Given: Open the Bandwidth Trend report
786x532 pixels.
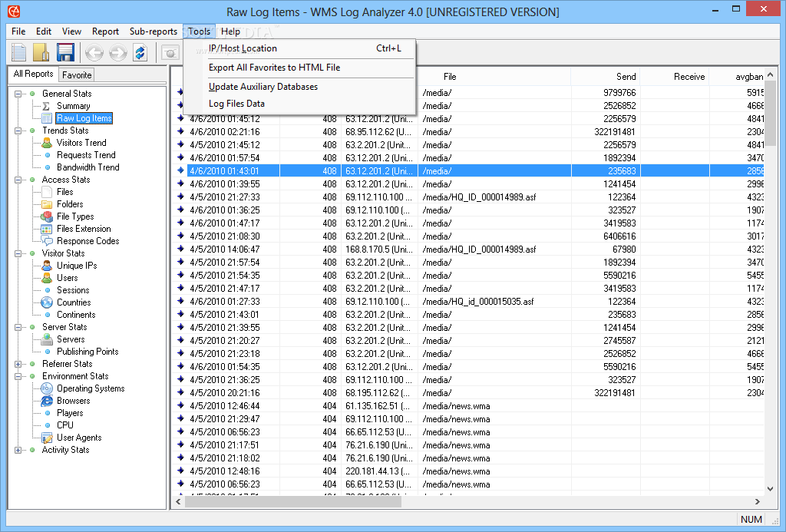Looking at the screenshot, I should coord(88,167).
